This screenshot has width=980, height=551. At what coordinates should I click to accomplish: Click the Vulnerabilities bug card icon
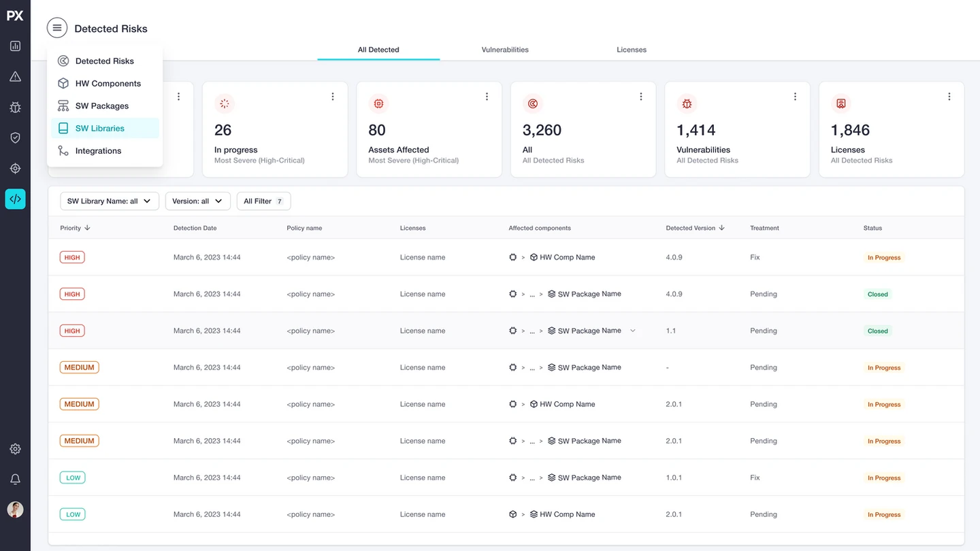click(x=687, y=103)
